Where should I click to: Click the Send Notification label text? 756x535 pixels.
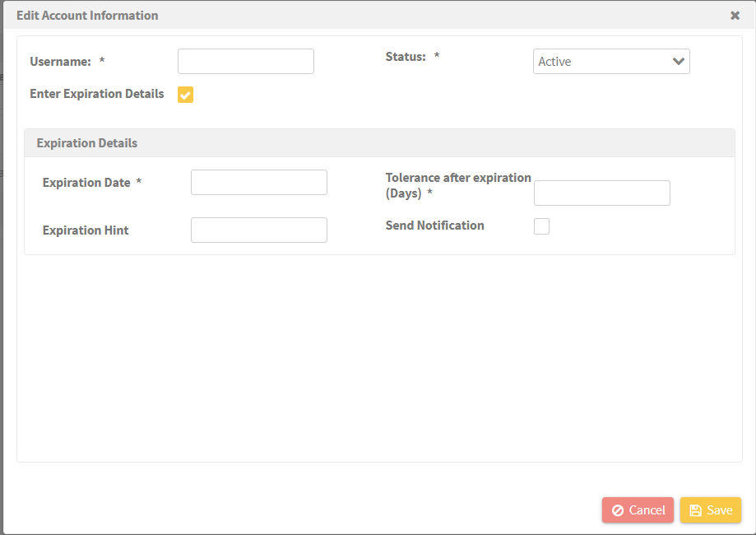pos(434,226)
